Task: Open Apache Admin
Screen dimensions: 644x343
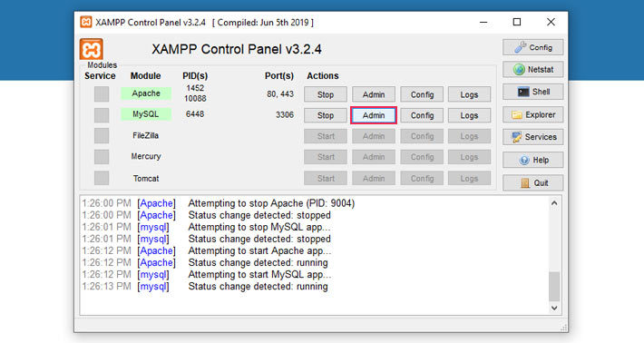Action: click(x=374, y=94)
